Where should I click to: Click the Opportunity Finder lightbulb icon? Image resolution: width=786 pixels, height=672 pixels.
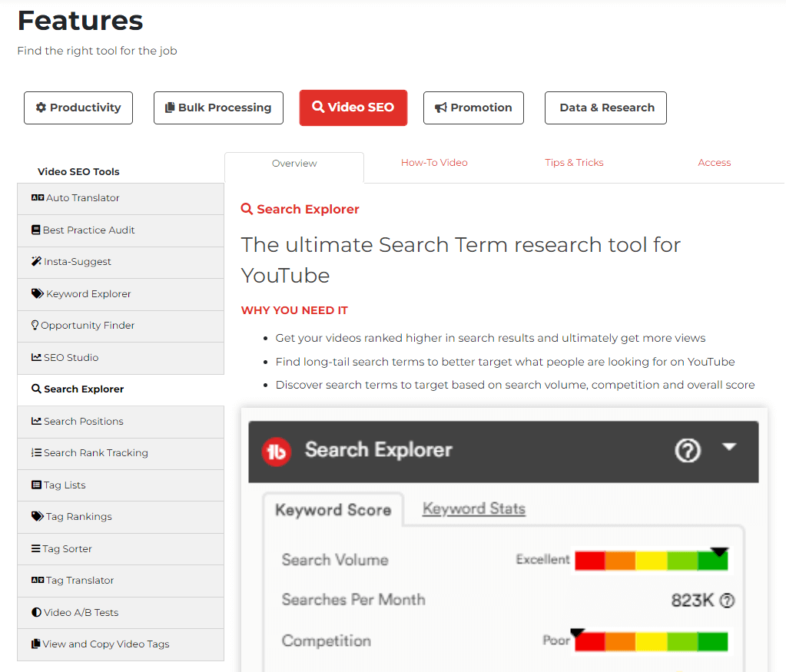pyautogui.click(x=35, y=325)
